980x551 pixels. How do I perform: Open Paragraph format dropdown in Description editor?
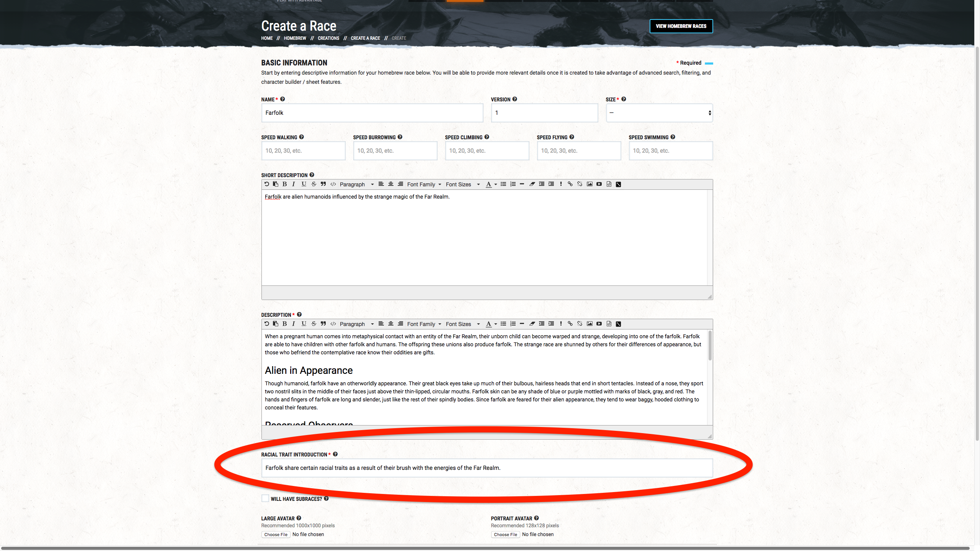click(356, 324)
